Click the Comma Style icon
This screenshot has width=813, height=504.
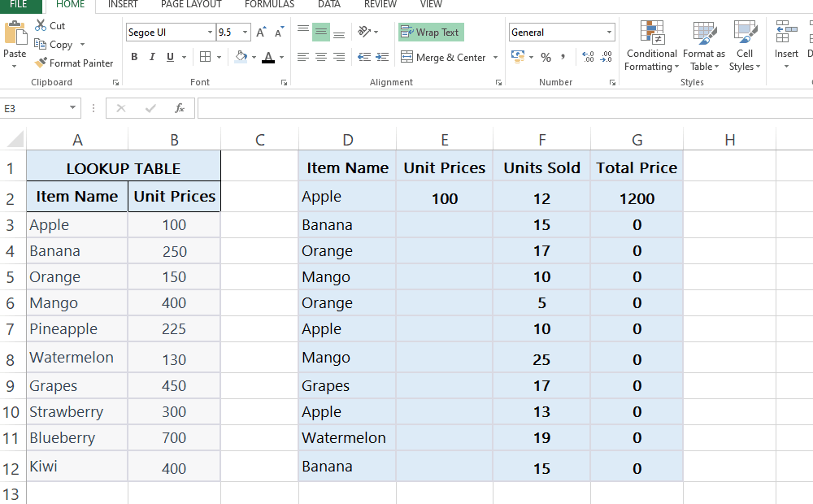point(563,58)
